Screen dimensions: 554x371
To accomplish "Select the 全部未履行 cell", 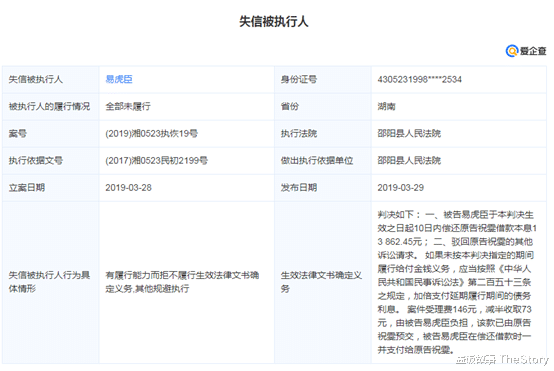I will [128, 106].
